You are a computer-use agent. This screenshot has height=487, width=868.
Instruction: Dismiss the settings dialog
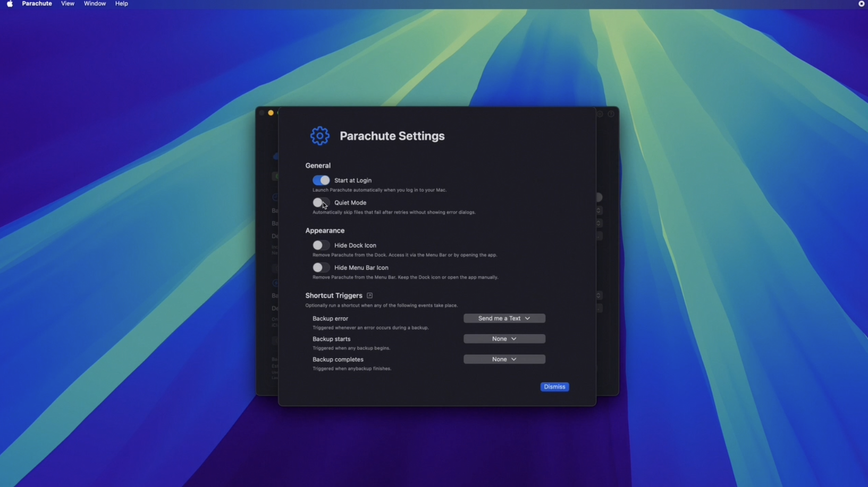554,387
